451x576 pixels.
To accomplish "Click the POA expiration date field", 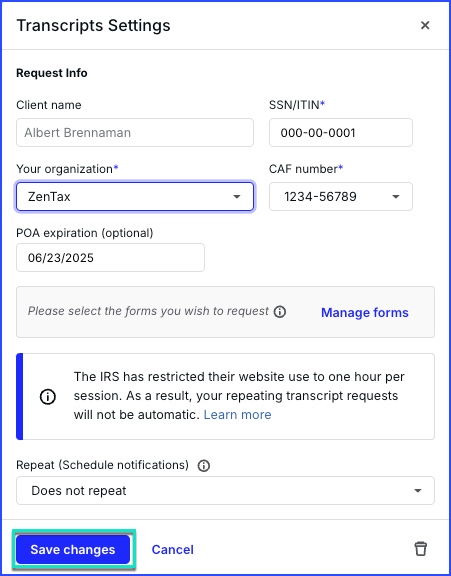I will tap(110, 258).
